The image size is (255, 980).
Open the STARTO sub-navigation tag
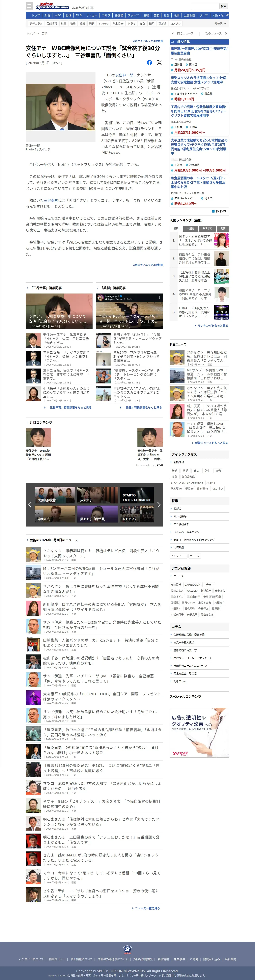tap(103, 24)
